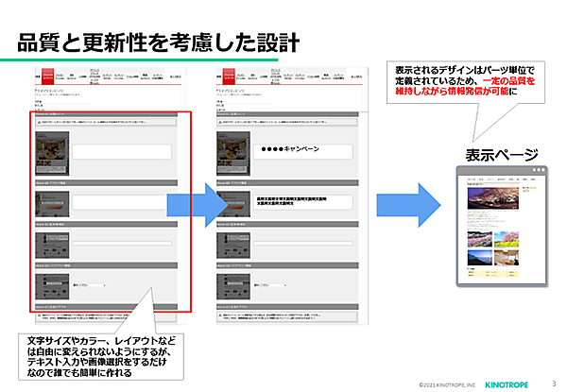Click the slide title 品質と更新性を考慮した設計
The height and width of the screenshot is (392, 567).
click(x=159, y=43)
